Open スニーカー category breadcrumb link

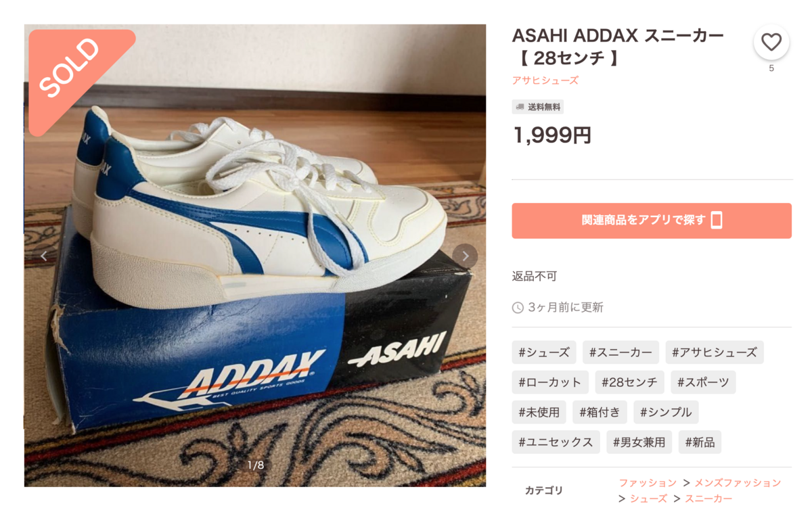[x=708, y=499]
